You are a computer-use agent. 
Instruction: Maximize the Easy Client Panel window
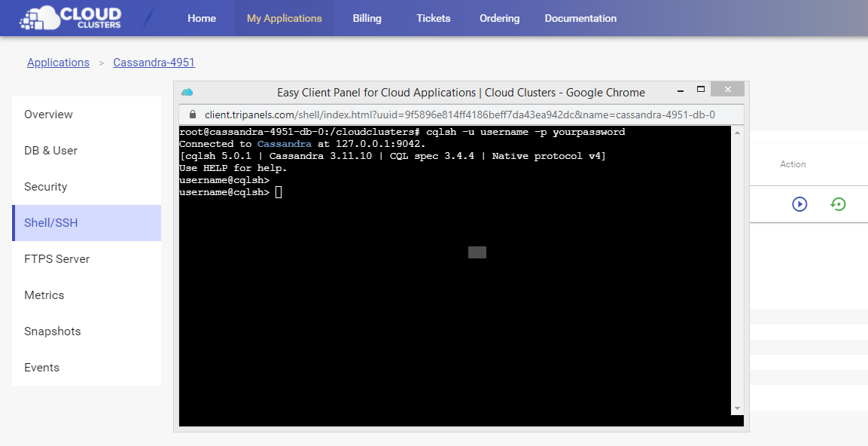point(700,89)
